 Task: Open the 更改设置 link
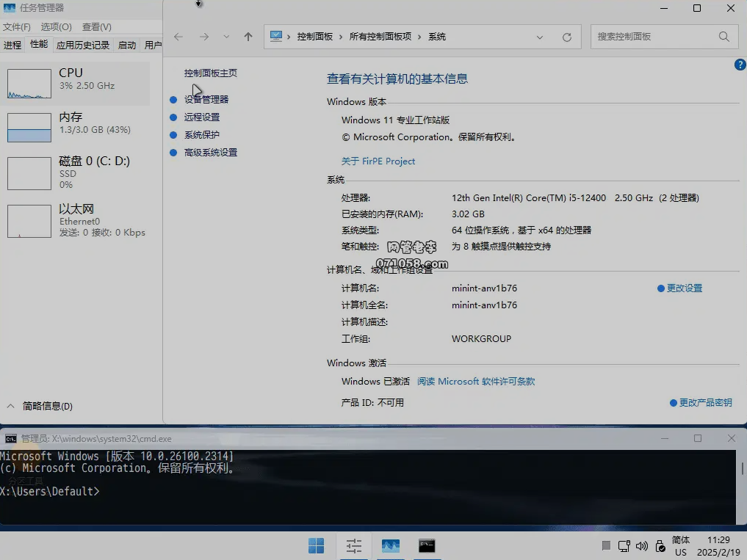[x=684, y=288]
